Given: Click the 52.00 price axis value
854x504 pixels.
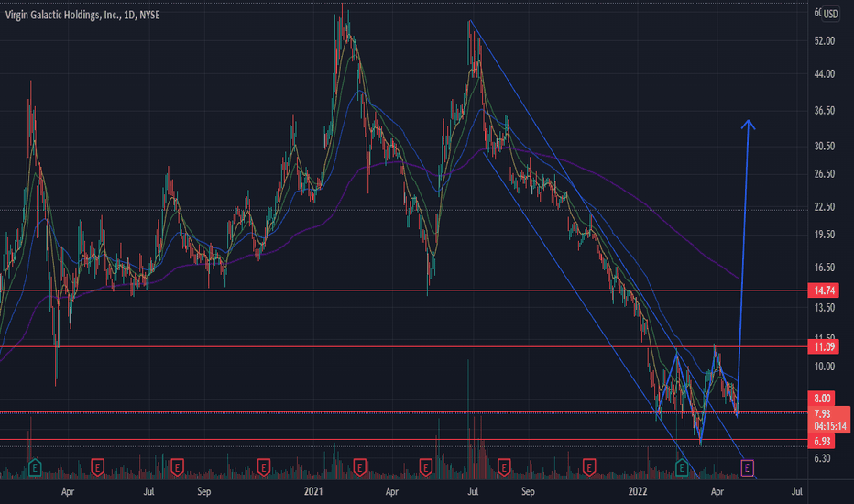Looking at the screenshot, I should 824,41.
